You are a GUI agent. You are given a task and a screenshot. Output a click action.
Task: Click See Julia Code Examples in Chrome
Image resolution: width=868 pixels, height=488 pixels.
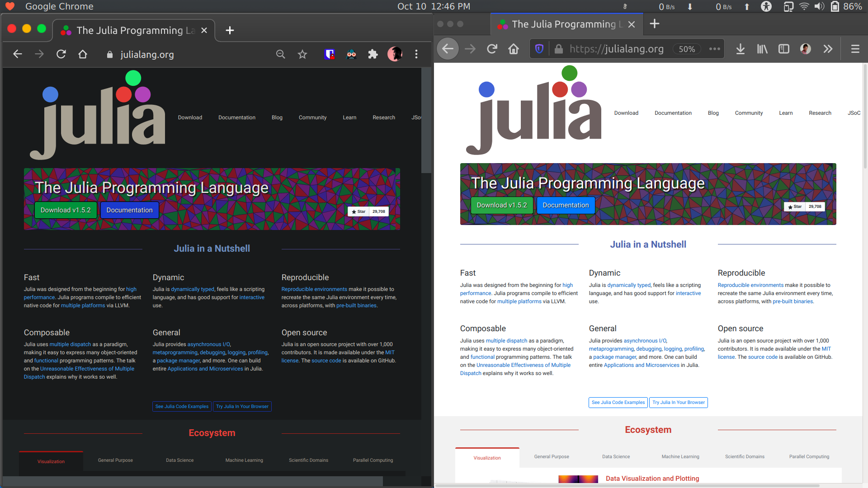[x=182, y=407]
